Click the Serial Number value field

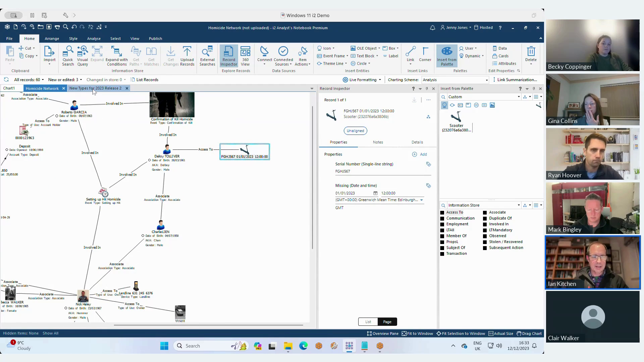point(383,172)
